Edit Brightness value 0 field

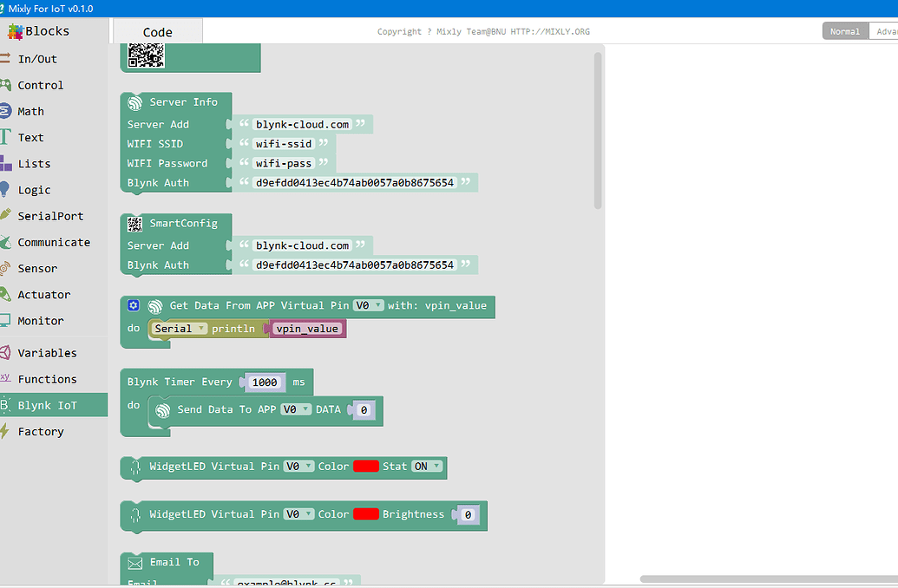(468, 514)
